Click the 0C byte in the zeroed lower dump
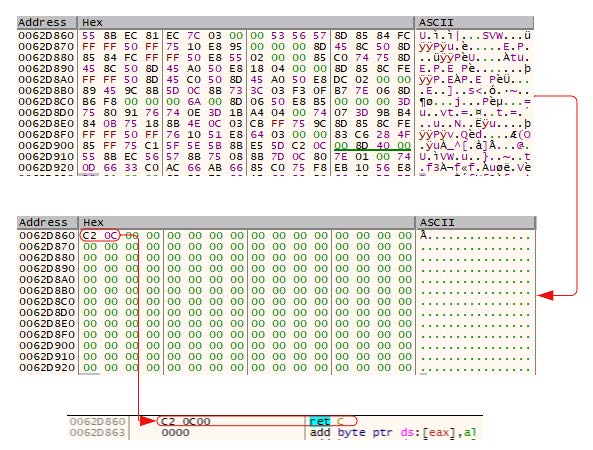Image resolution: width=593 pixels, height=450 pixels. pos(111,236)
